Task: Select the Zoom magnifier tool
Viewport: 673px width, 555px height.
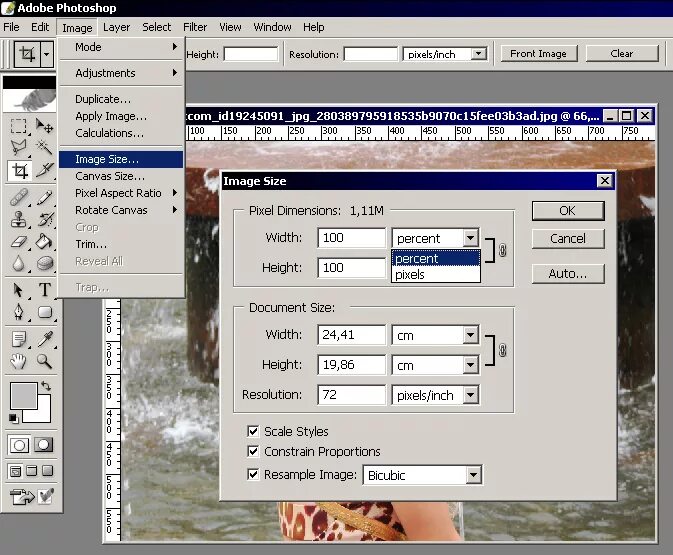Action: tap(44, 361)
